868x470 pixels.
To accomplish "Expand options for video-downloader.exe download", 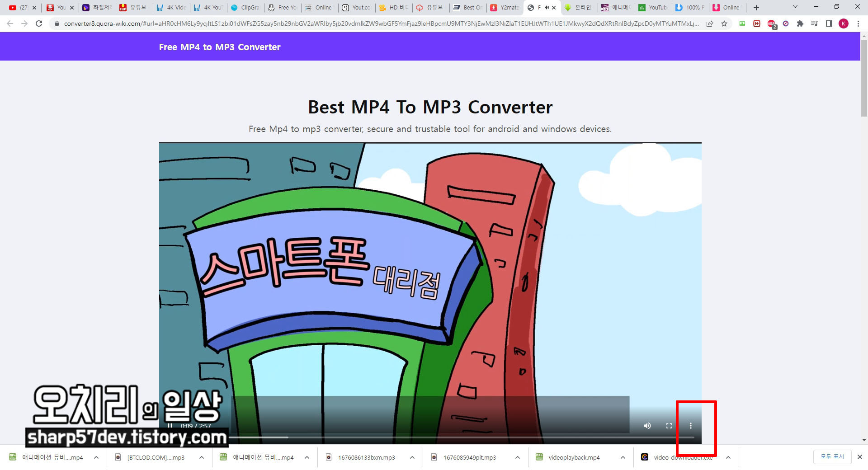I will coord(728,457).
